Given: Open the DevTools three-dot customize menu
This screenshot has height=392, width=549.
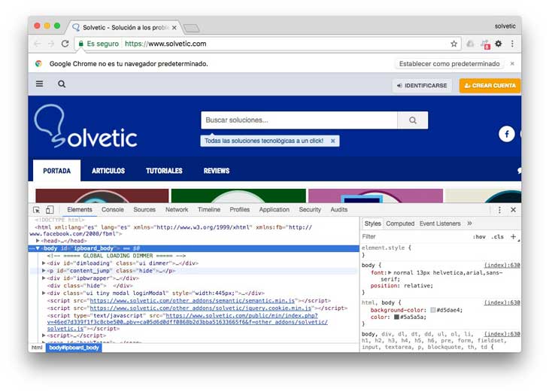Looking at the screenshot, I should (499, 210).
